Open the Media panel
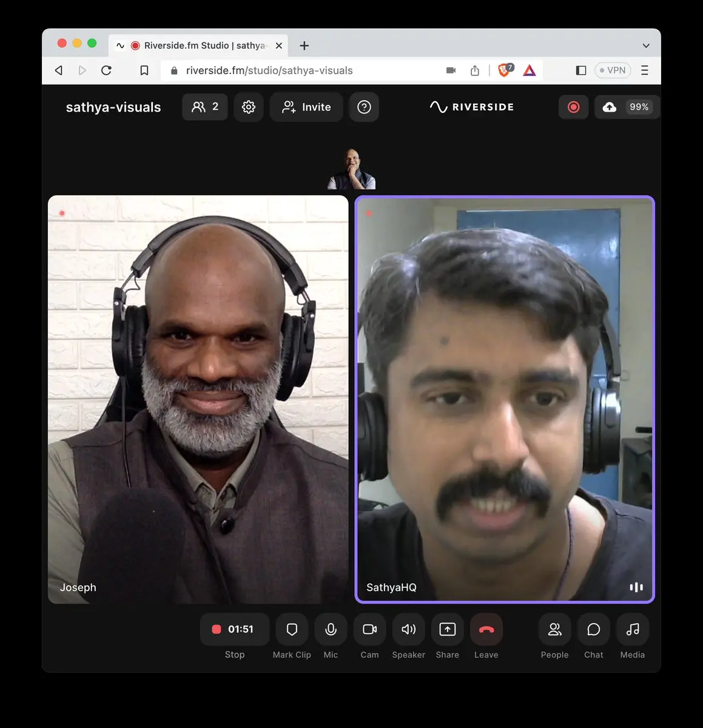Viewport: 703px width, 728px height. coord(632,630)
